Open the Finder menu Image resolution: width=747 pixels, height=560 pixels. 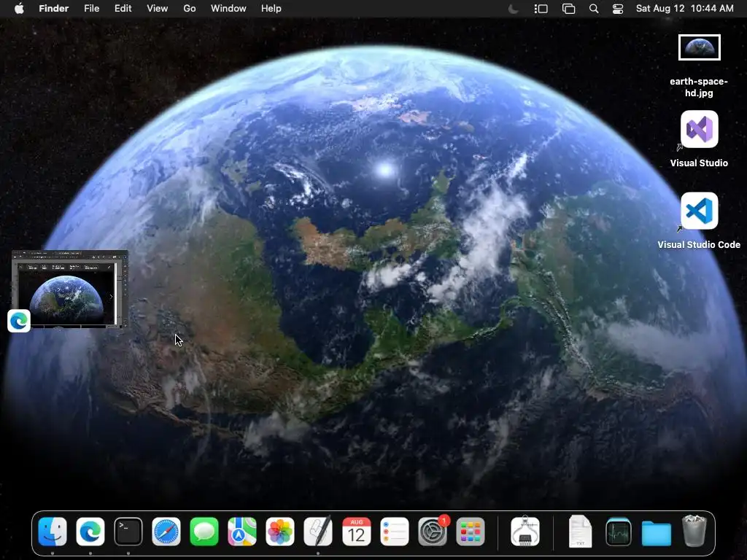click(x=53, y=9)
